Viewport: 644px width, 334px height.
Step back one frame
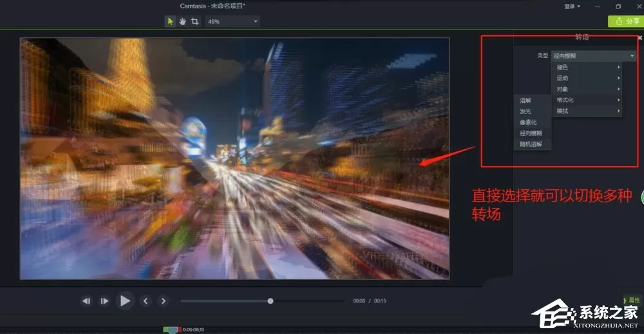coord(86,301)
